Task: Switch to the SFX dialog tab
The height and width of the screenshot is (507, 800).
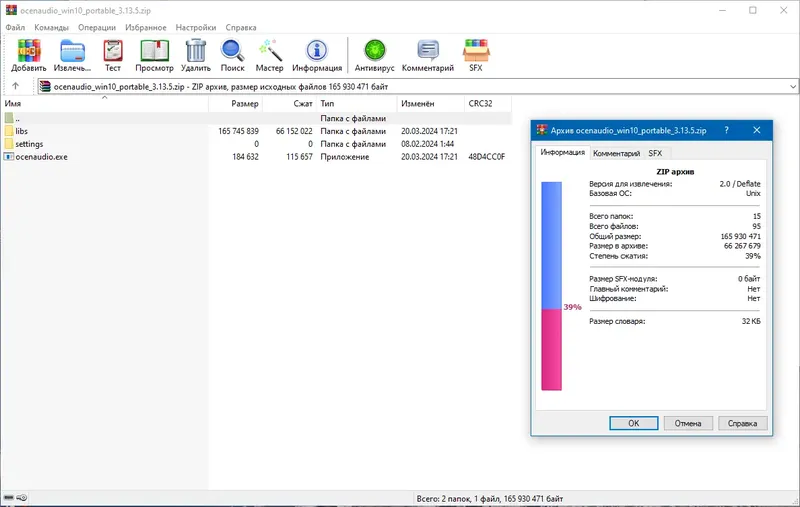Action: point(656,153)
